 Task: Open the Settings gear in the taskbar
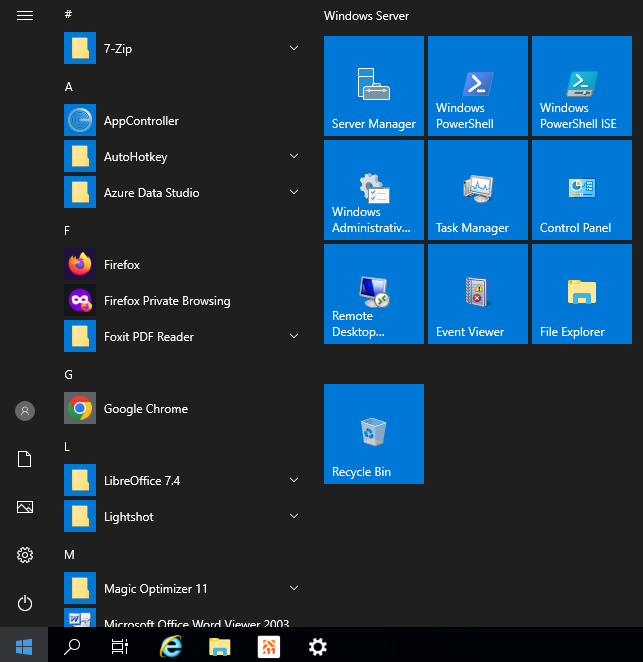pyautogui.click(x=317, y=646)
